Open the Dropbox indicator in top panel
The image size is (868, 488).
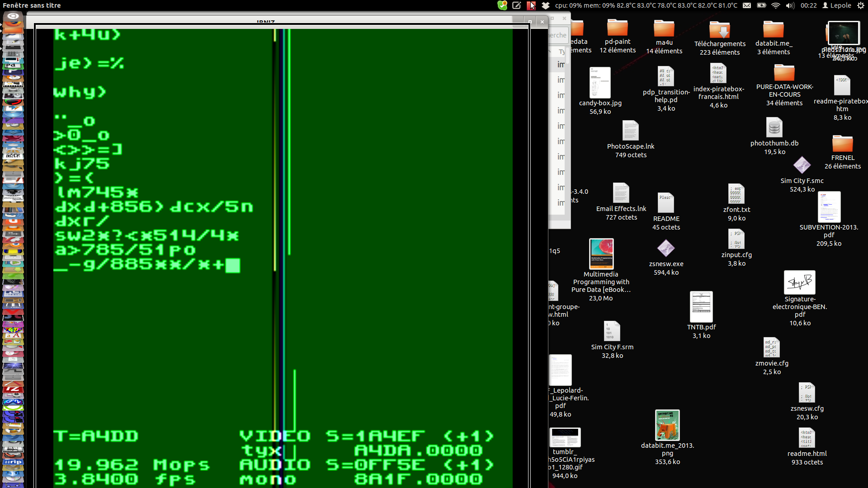[x=546, y=5]
